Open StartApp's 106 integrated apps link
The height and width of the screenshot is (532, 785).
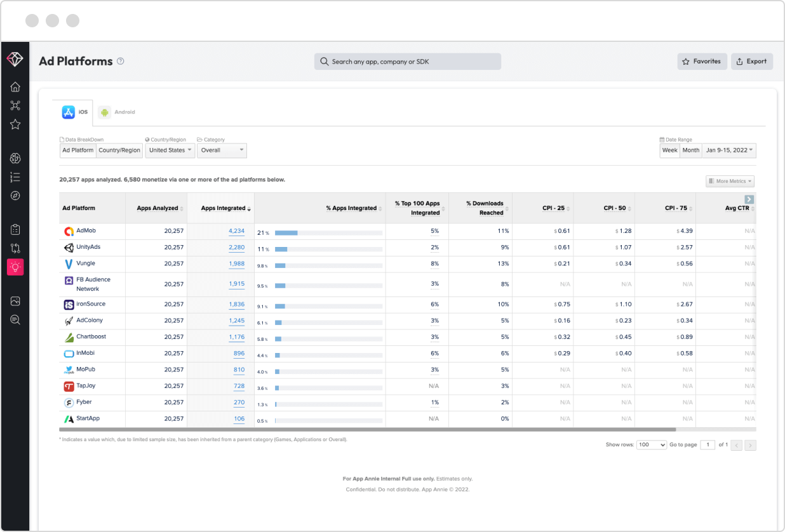pos(239,419)
